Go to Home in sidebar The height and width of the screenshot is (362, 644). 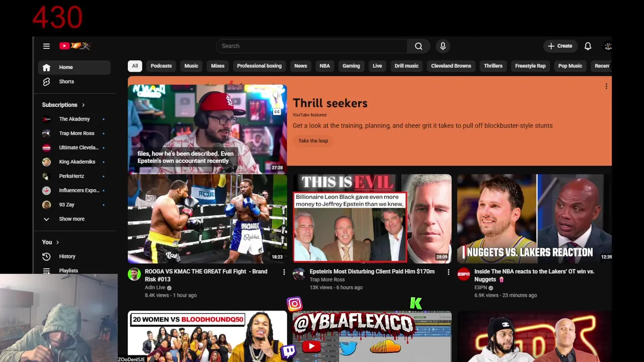click(x=74, y=67)
